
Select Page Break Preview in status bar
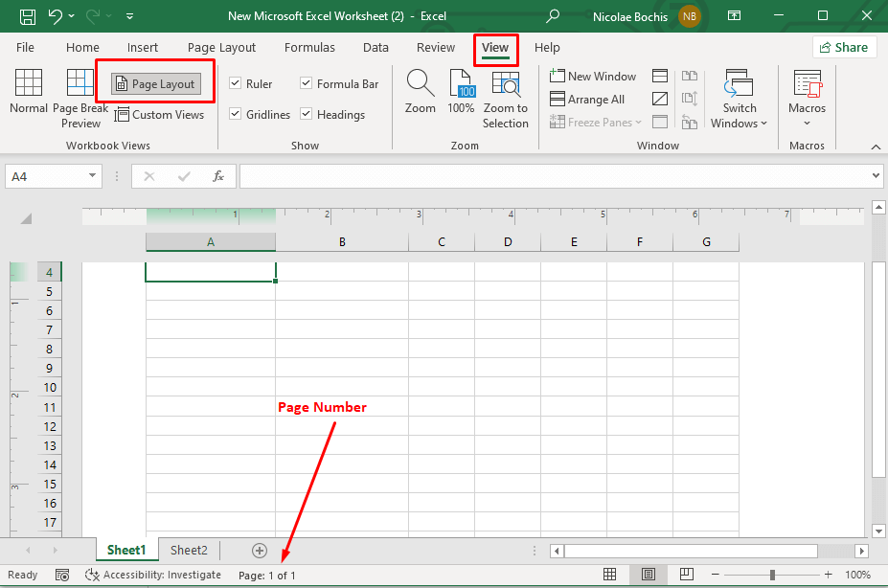coord(686,575)
